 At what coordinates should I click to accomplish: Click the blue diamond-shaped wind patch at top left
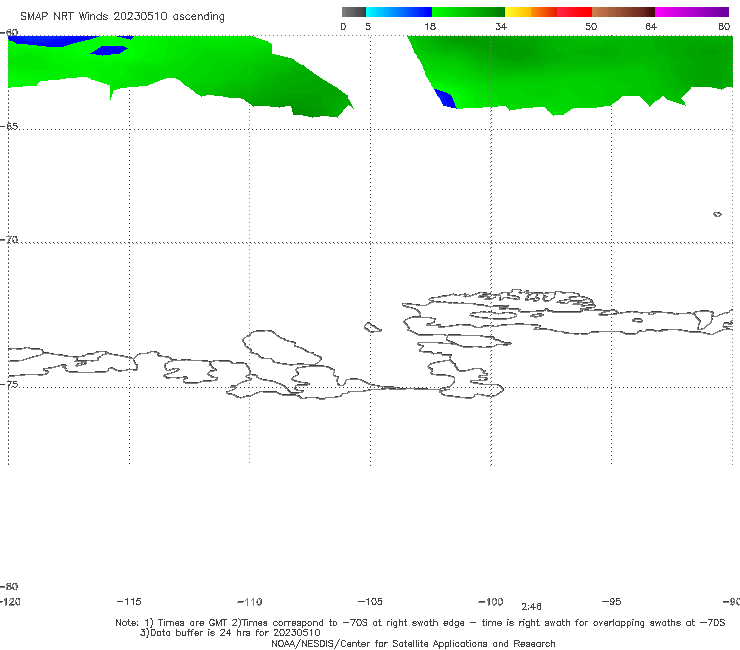(109, 50)
